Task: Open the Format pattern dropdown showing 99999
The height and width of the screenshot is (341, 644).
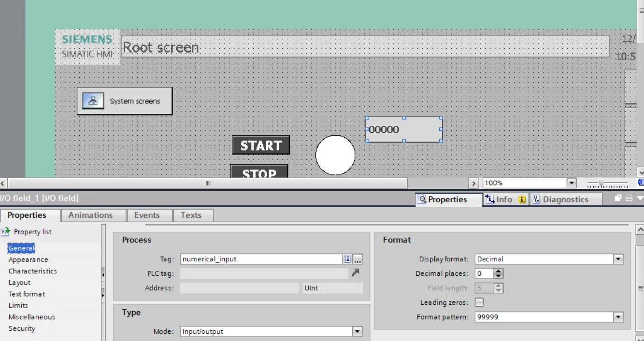Action: 618,317
